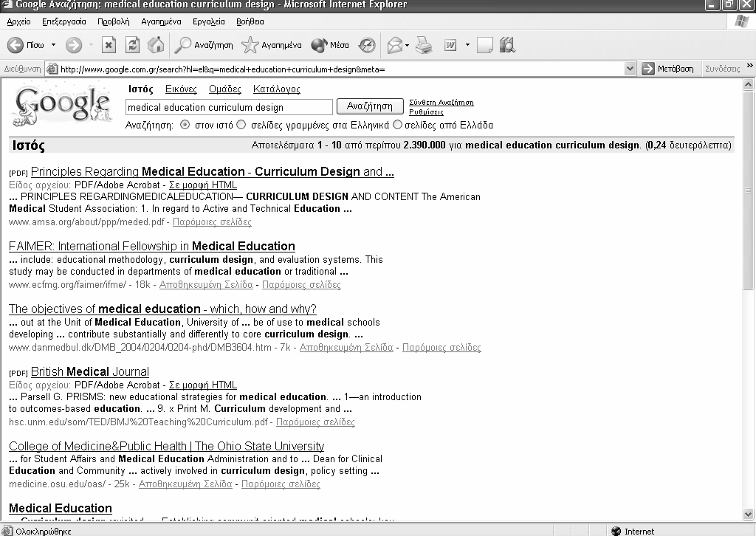Open the Medical Education result at the bottom
Viewport: 756px width, 536px height.
click(x=61, y=509)
